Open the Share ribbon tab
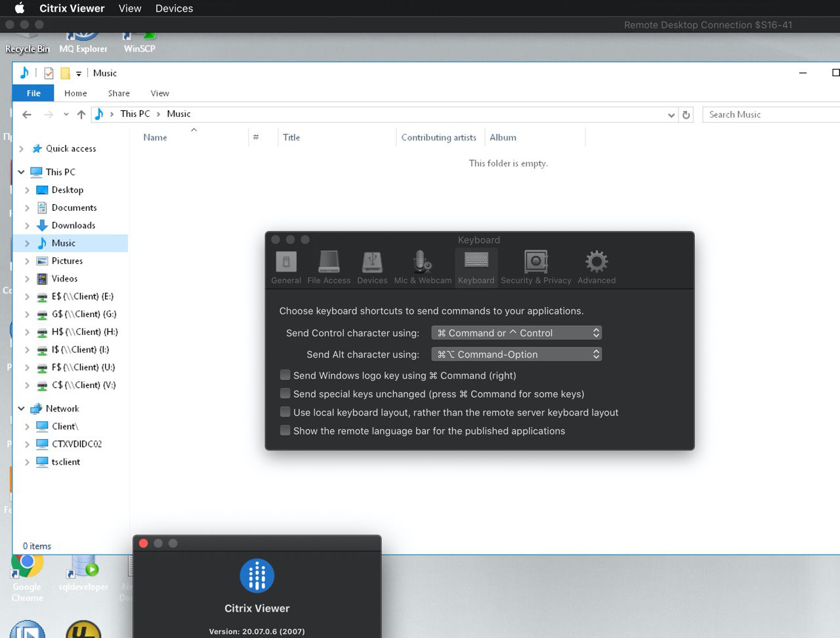The height and width of the screenshot is (638, 840). pos(119,93)
